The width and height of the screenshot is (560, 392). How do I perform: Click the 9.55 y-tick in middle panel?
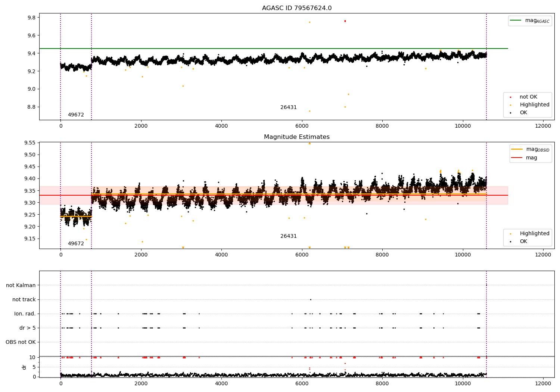pos(30,143)
